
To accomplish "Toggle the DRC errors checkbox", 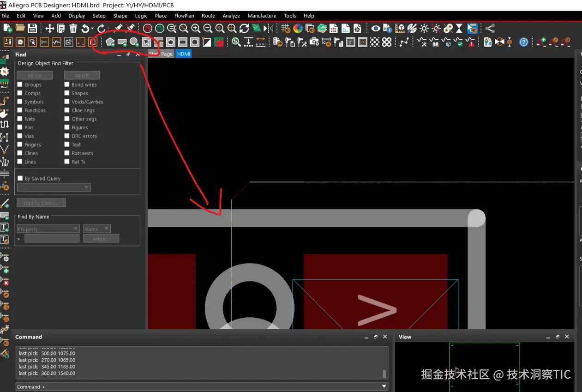I will point(67,136).
